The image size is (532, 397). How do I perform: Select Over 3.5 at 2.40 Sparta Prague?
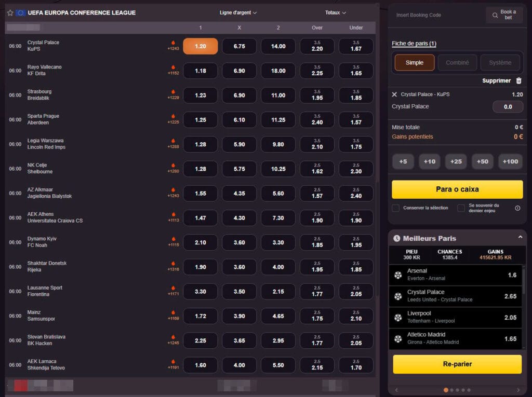[x=317, y=120]
